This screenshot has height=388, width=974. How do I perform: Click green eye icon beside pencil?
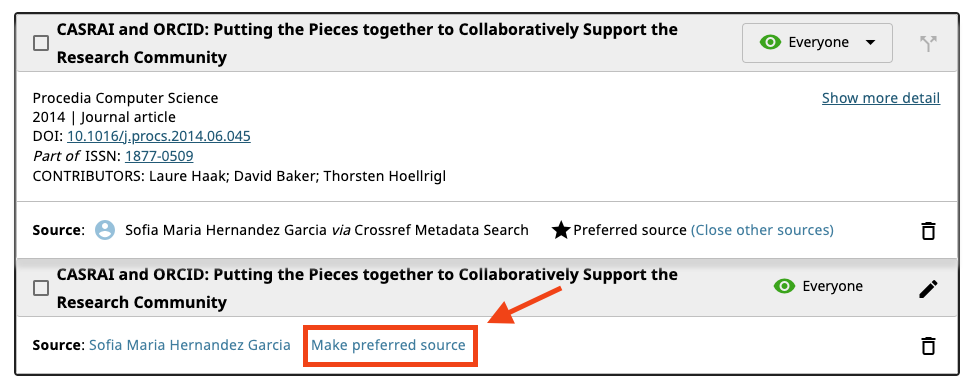[x=785, y=286]
